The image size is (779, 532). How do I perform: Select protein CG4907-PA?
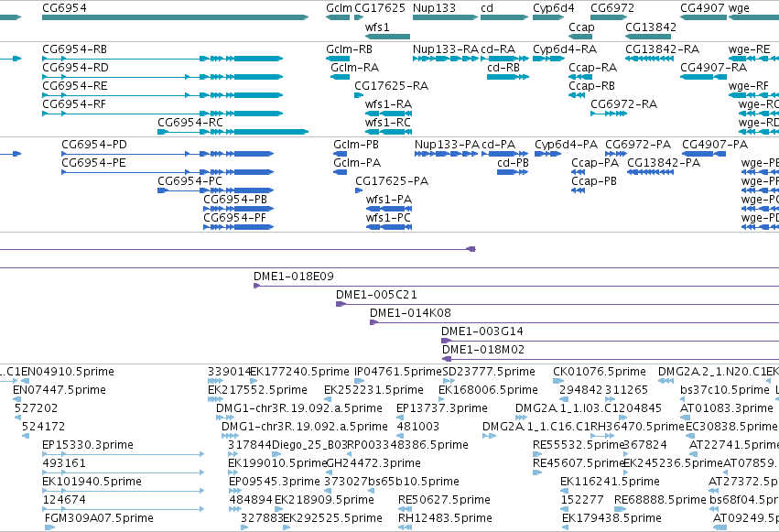pyautogui.click(x=715, y=145)
